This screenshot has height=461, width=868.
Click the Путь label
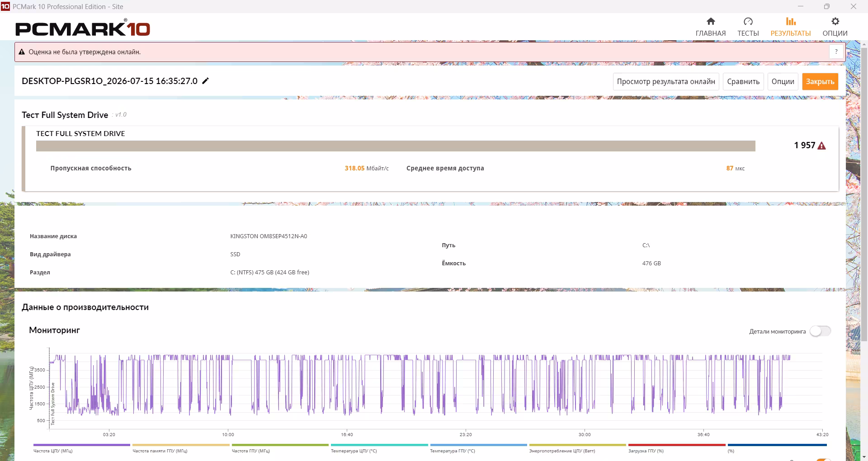pyautogui.click(x=448, y=245)
